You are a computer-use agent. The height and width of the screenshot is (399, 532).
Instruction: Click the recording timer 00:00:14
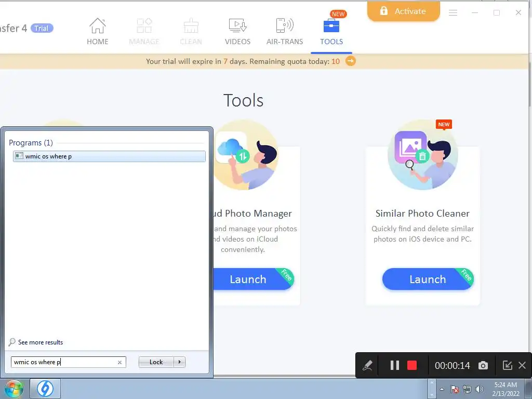[453, 365]
